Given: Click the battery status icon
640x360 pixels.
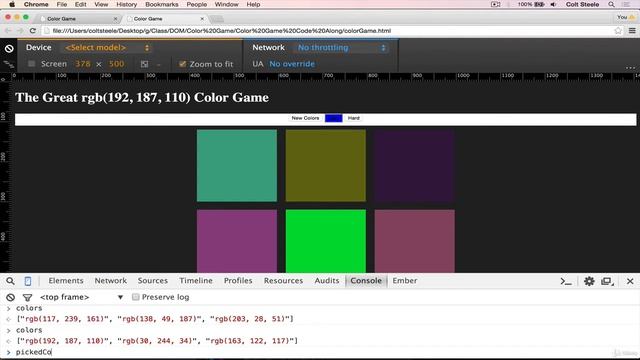Looking at the screenshot, I should pos(540,4).
